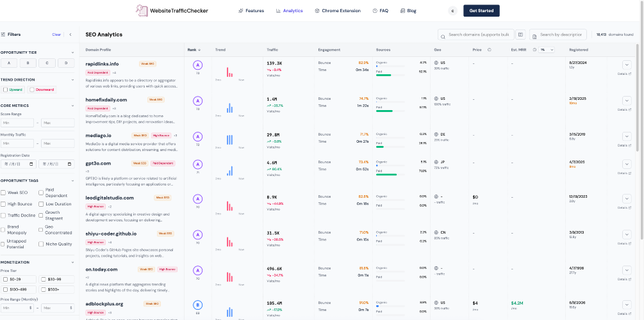The image size is (644, 320).
Task: Collapse the Opportunity Tier filter section
Action: [x=74, y=52]
